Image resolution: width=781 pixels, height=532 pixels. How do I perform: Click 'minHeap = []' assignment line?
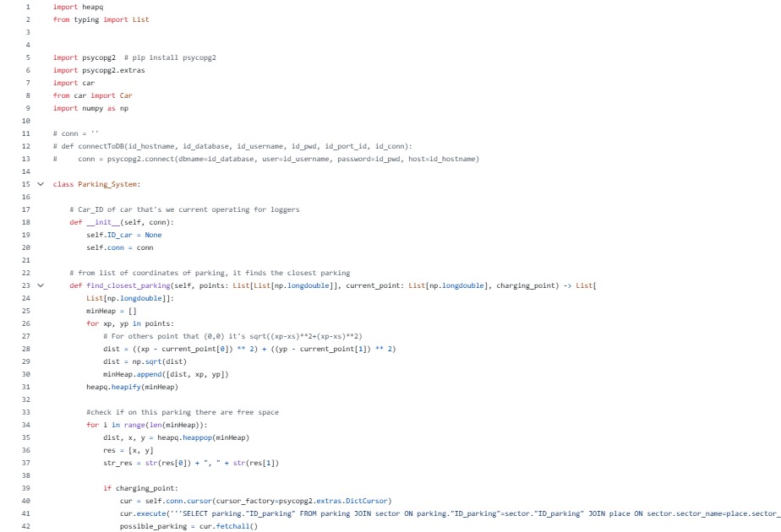click(x=111, y=311)
